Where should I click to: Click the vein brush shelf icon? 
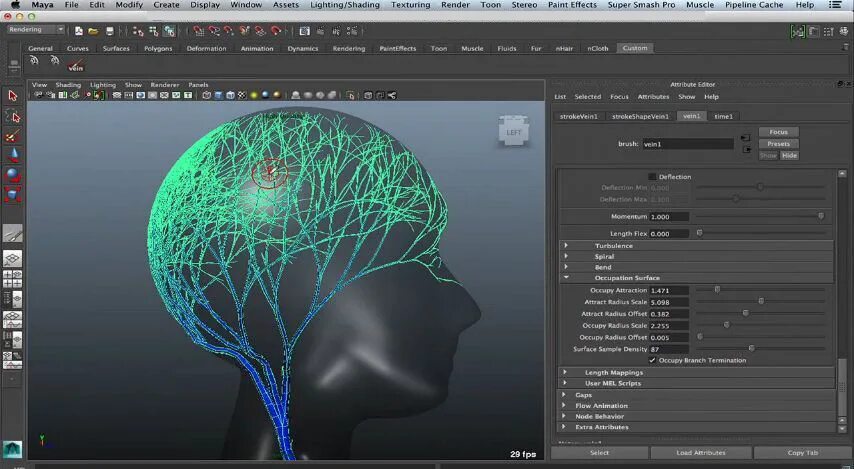(75, 63)
